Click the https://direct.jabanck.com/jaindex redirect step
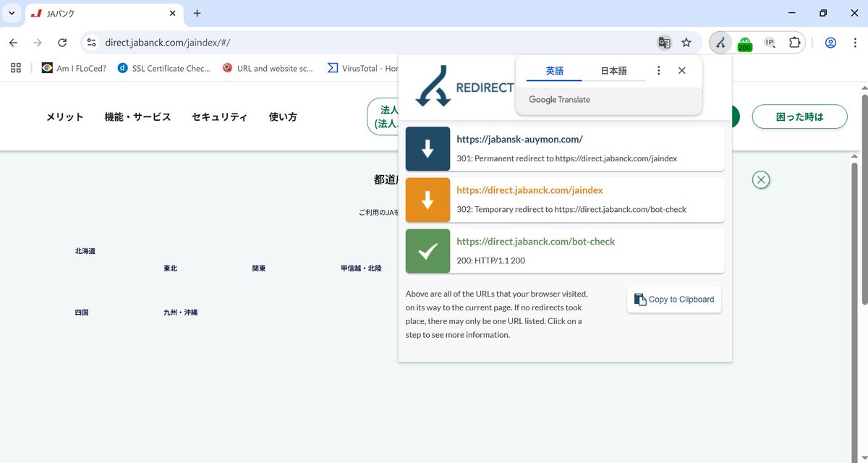The width and height of the screenshot is (868, 463). pos(565,200)
